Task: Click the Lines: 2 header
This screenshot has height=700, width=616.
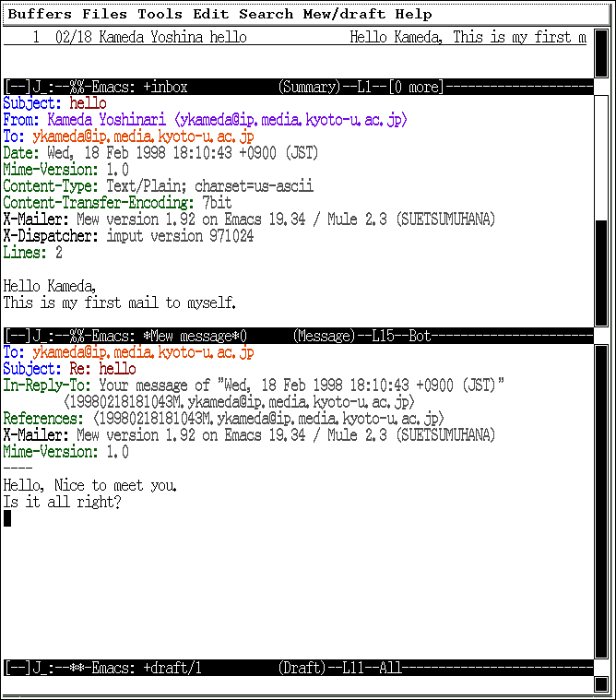Action: tap(32, 253)
